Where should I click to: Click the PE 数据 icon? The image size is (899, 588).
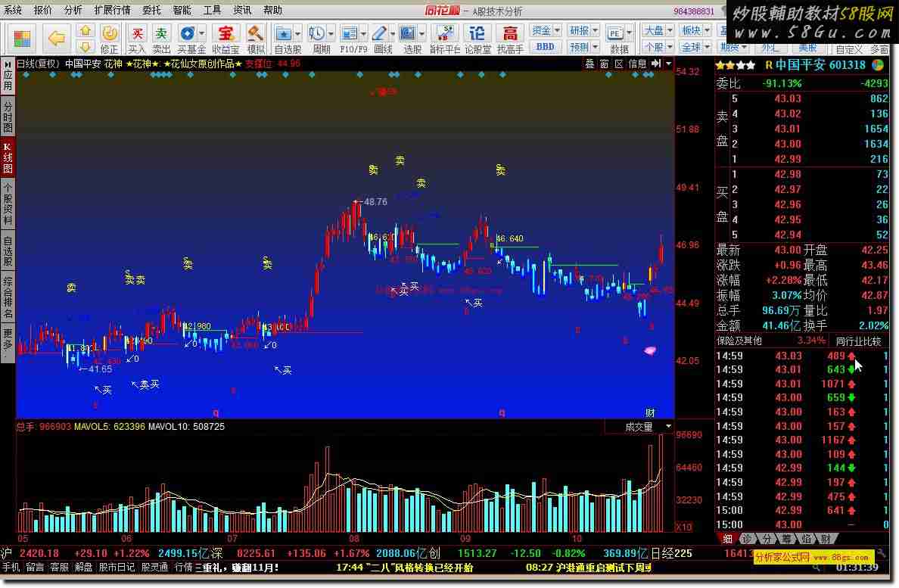pos(614,33)
